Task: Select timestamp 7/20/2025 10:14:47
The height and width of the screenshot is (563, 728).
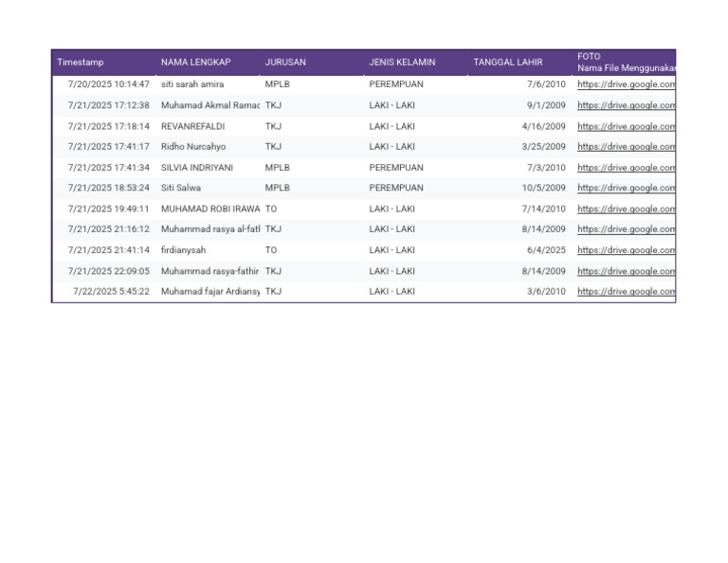Action: (109, 84)
